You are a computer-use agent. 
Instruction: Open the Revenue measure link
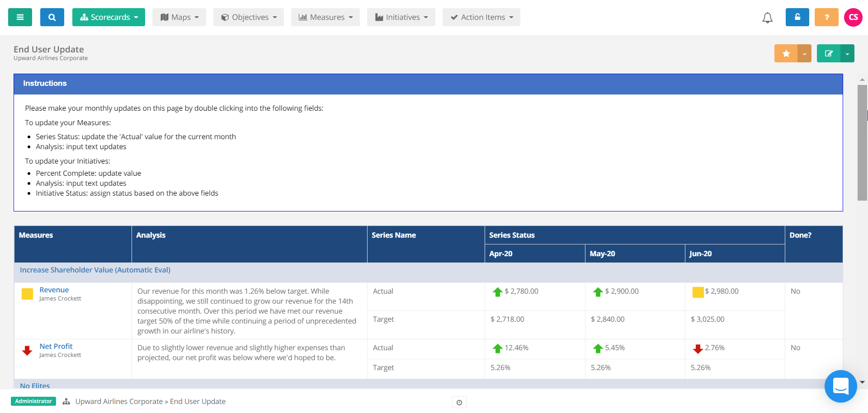pyautogui.click(x=54, y=290)
